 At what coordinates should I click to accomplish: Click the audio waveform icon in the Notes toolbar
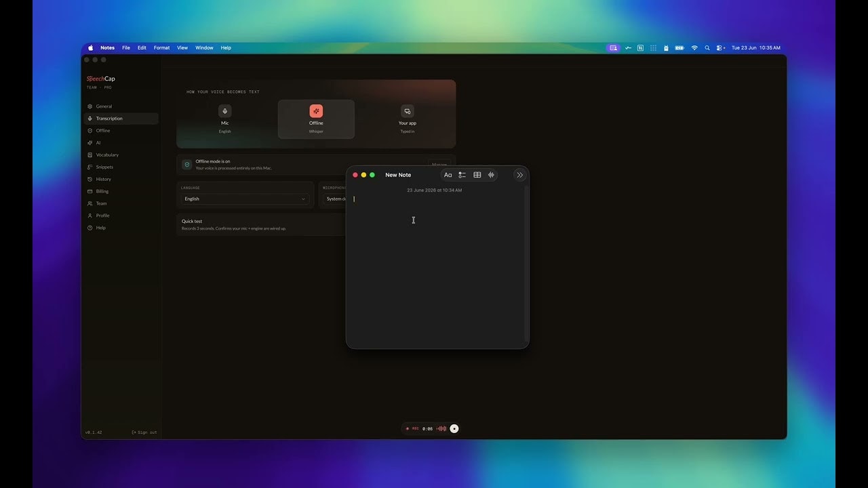click(x=491, y=175)
